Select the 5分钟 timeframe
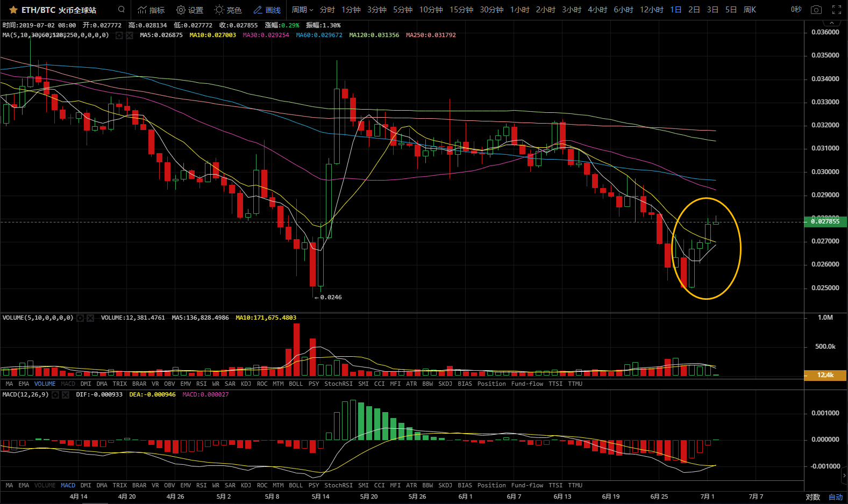Image resolution: width=848 pixels, height=504 pixels. [403, 10]
